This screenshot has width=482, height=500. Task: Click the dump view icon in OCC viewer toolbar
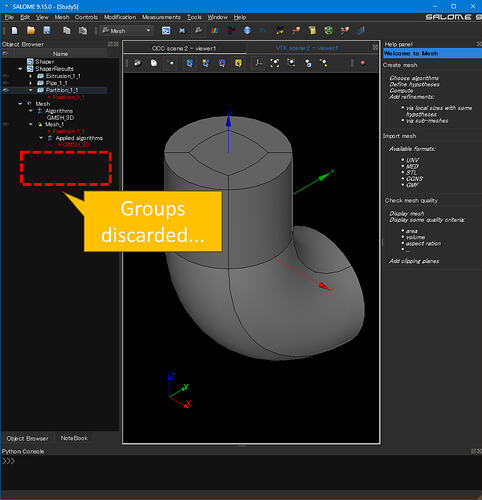click(137, 63)
